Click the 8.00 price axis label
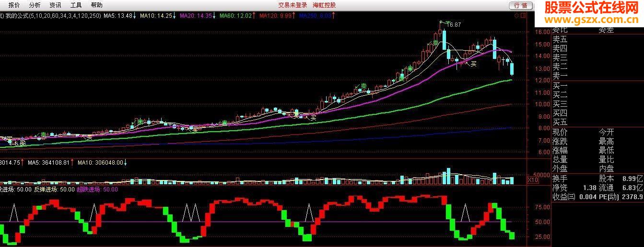Screen dimensions: 644x247 543,128
